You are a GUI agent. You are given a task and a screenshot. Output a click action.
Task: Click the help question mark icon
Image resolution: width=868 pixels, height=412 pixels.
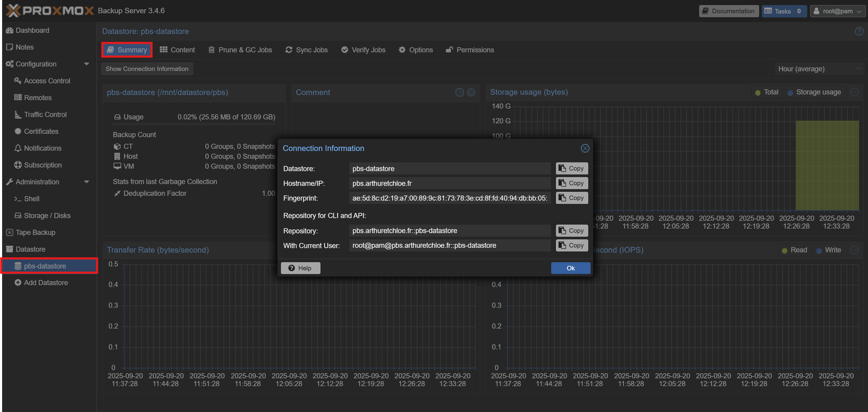tap(859, 31)
